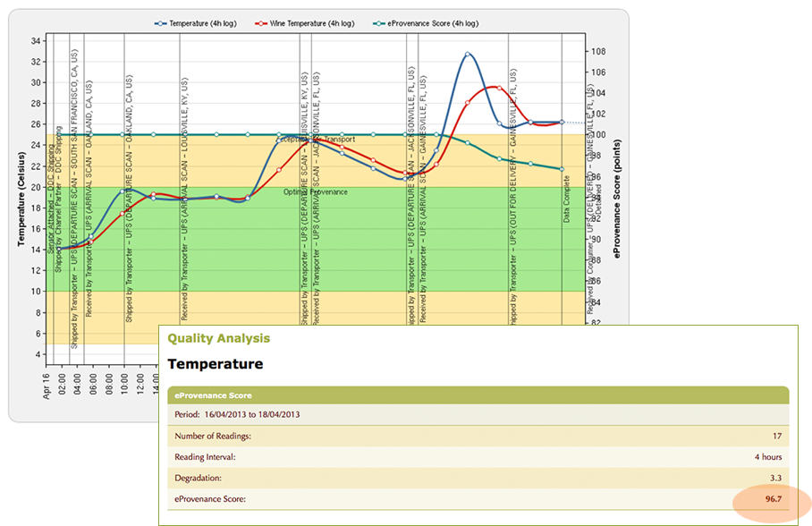Click the 10:00 time axis label
812x526 pixels.
pyautogui.click(x=124, y=385)
